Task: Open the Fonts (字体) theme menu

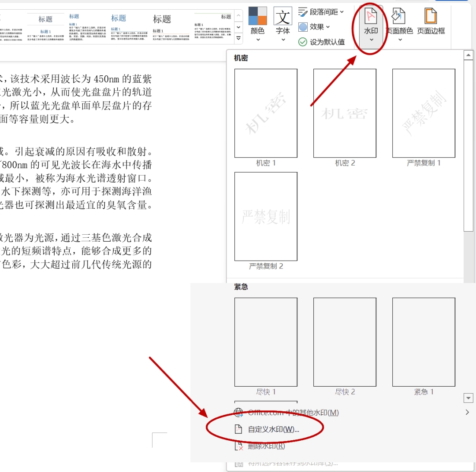Action: tap(283, 24)
